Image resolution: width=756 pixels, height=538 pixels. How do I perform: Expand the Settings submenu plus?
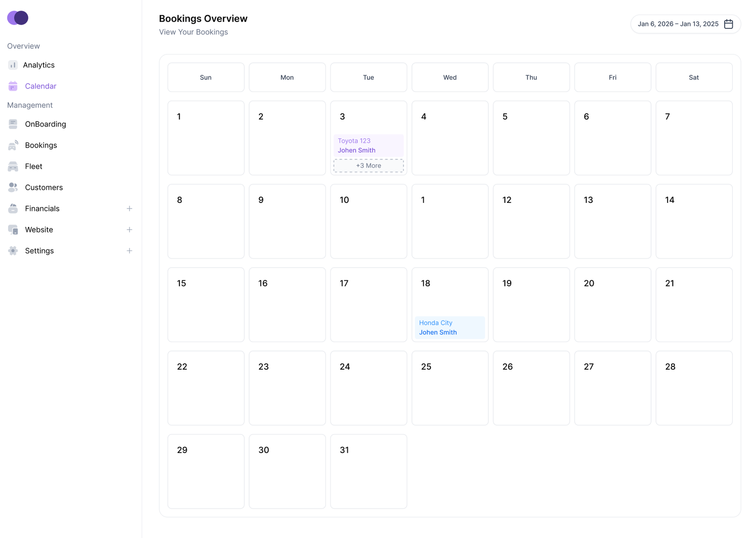coord(129,251)
